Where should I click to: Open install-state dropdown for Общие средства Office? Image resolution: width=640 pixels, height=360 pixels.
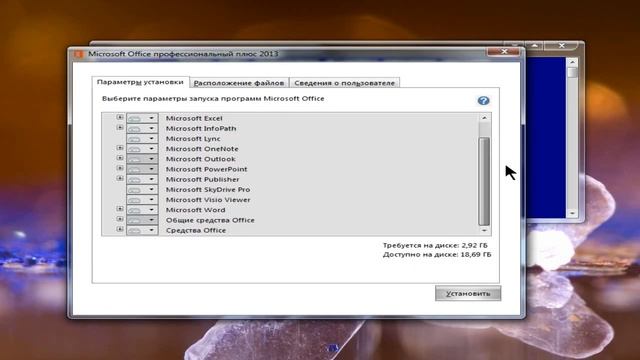click(x=142, y=220)
